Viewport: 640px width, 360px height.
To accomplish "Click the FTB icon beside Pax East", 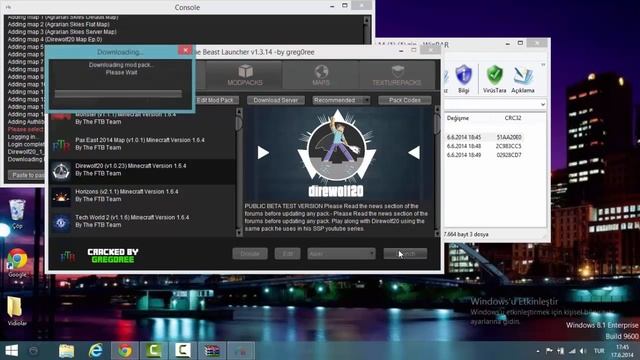I will 61,145.
